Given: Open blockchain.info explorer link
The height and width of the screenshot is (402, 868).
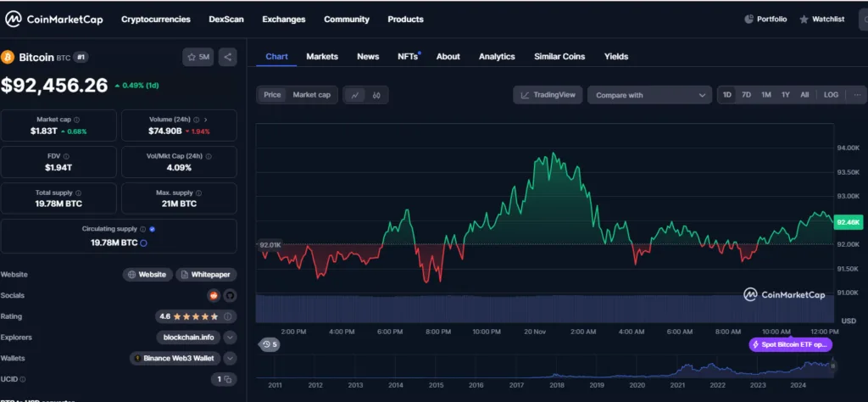Looking at the screenshot, I should 188,338.
